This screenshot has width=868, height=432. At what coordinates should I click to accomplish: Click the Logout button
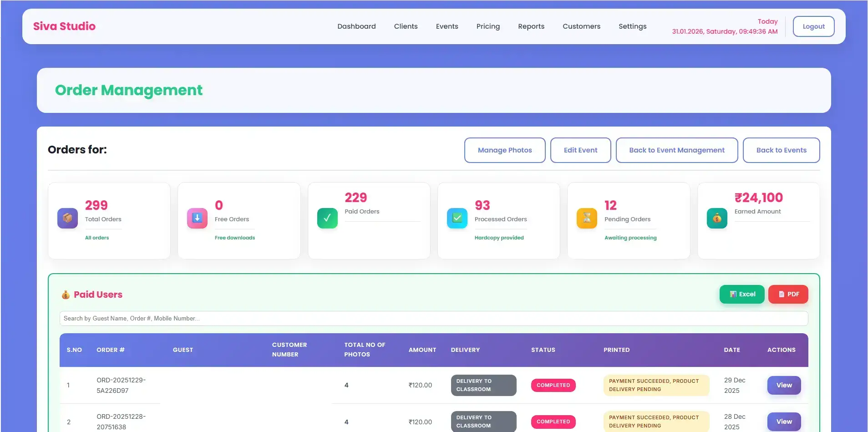[813, 26]
